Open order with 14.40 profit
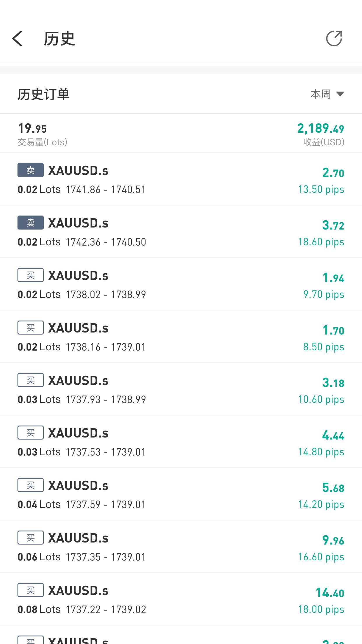 181,599
